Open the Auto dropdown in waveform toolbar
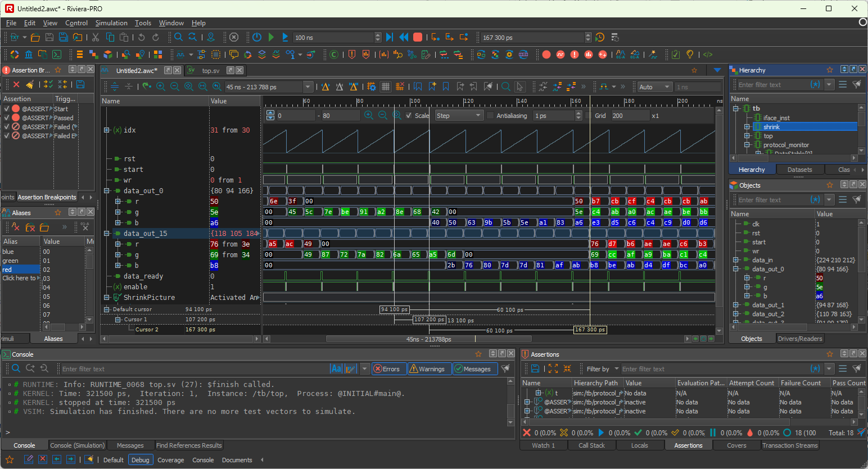 pos(655,87)
